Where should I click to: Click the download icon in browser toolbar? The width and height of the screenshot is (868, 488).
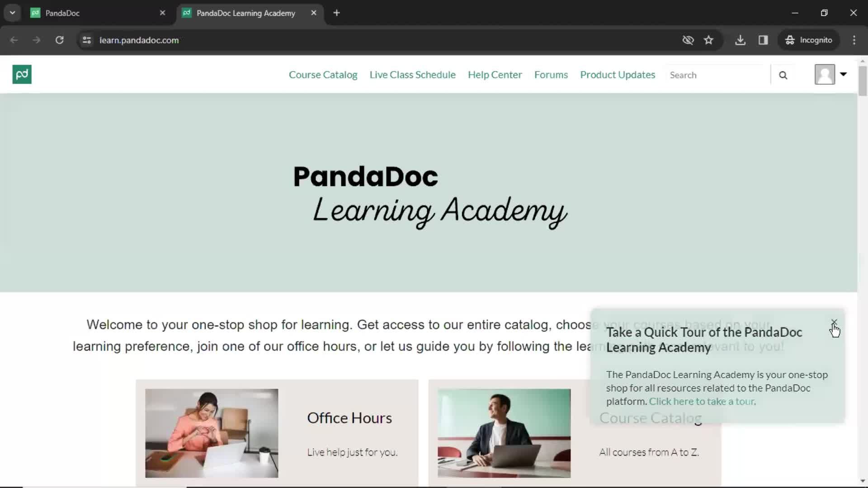click(x=741, y=40)
